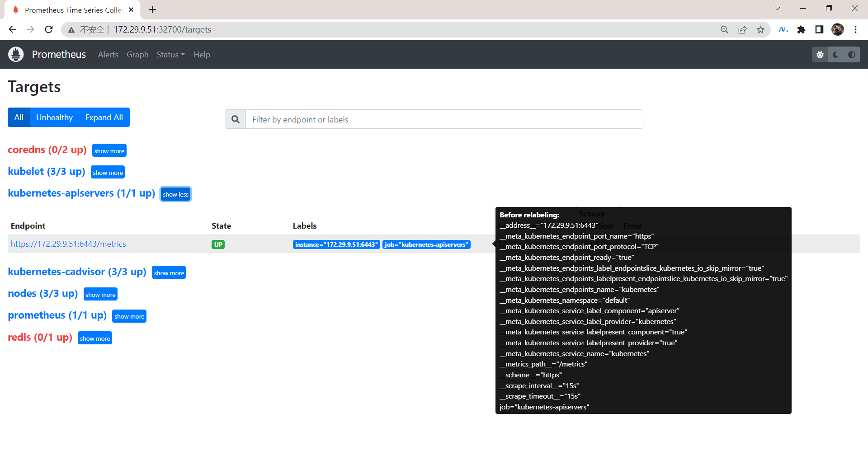Switch to the light theme (sun icon)
The height and width of the screenshot is (465, 868).
click(820, 55)
